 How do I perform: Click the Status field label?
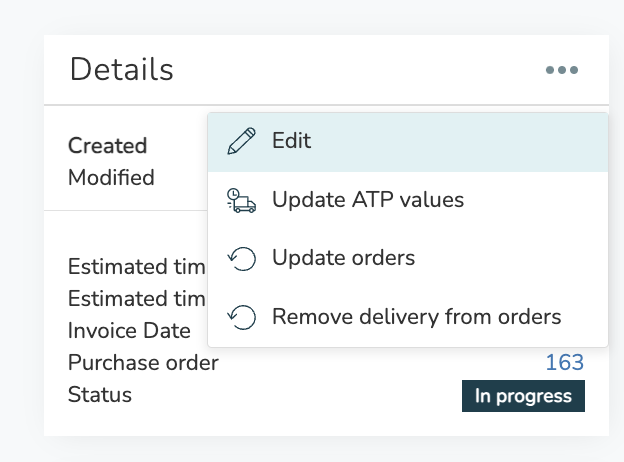99,395
